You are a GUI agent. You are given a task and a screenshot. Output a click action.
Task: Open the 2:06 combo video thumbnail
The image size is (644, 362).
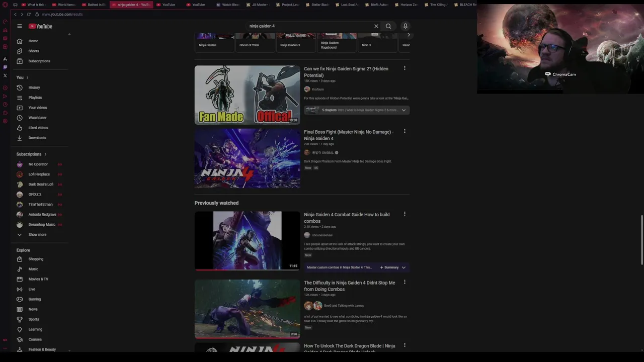(247, 309)
